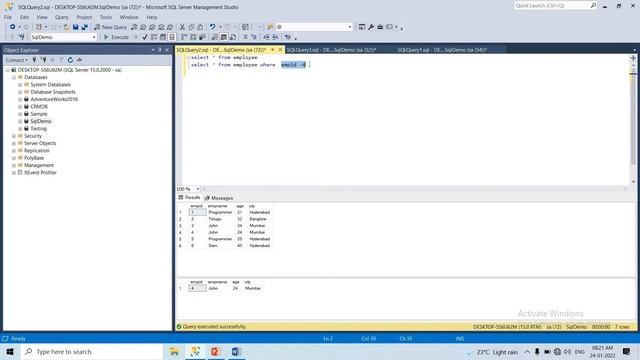The height and width of the screenshot is (360, 640).
Task: Expand the AdventureWorks2016 database node
Action: [20, 99]
